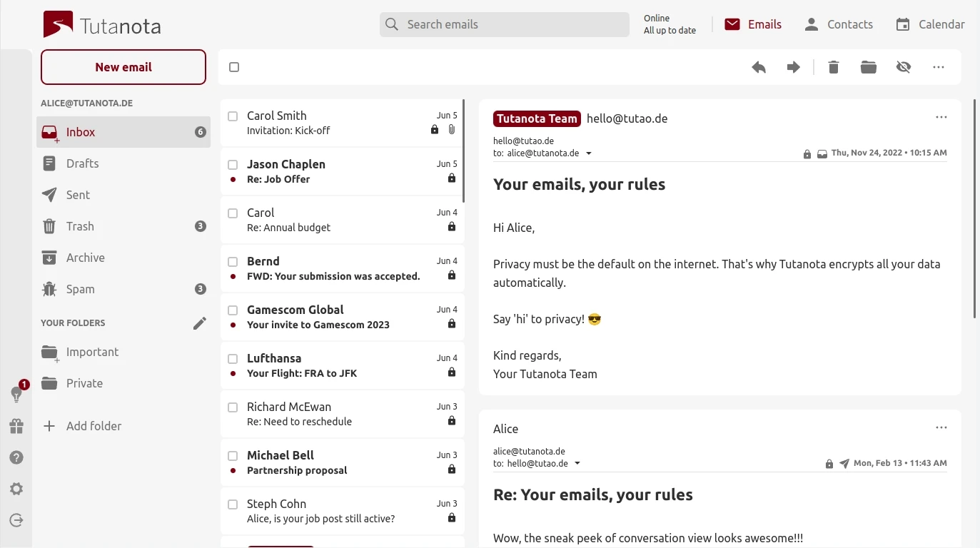980x548 pixels.
Task: Check the Lufthansa email checkbox
Action: pos(233,358)
